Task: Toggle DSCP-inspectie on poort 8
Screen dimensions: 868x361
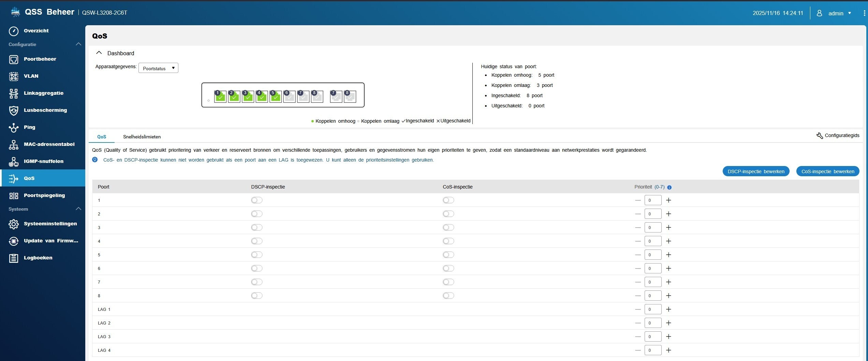Action: (x=257, y=296)
